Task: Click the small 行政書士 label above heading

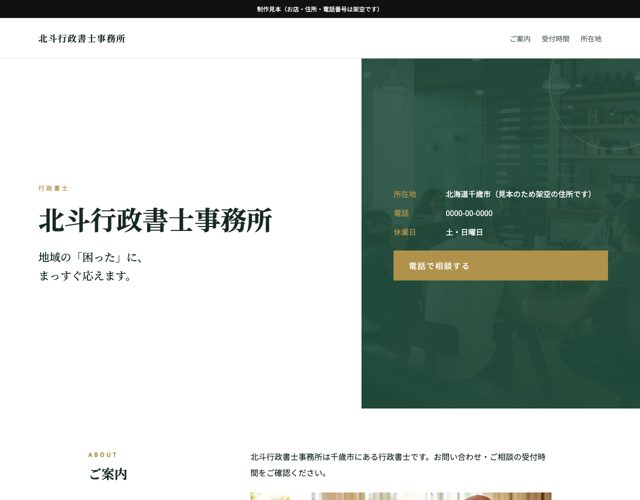Action: 53,188
